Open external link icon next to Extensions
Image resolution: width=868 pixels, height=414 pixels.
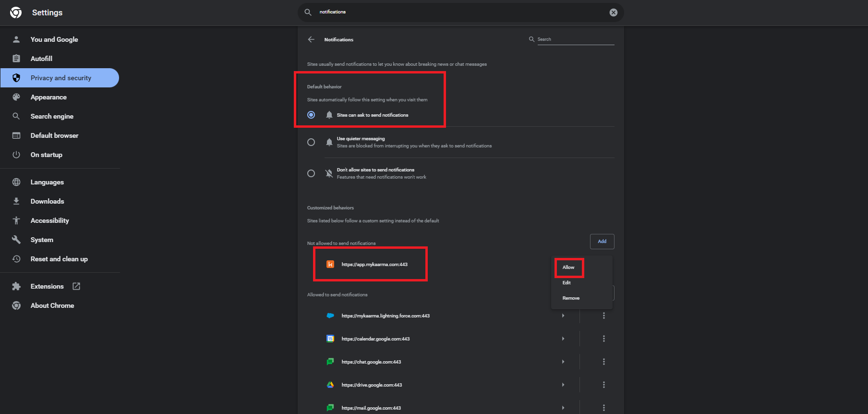click(76, 286)
